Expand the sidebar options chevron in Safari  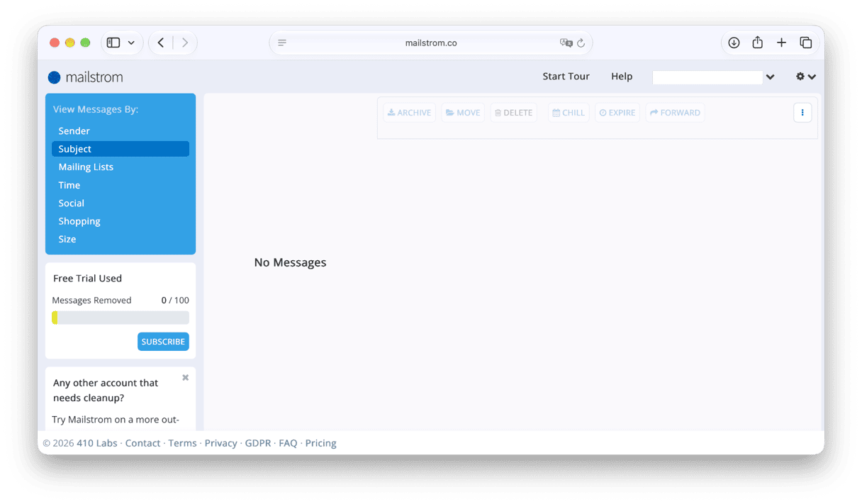coord(131,43)
